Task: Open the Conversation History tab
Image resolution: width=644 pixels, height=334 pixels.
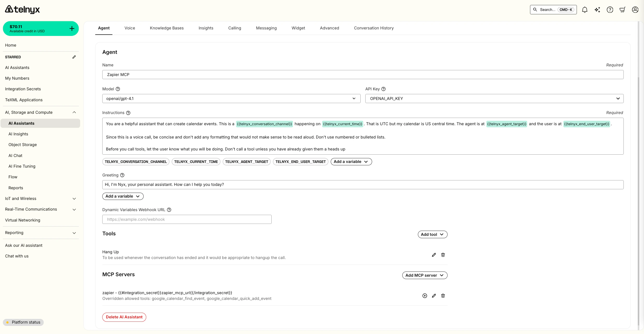Action: pos(374,28)
